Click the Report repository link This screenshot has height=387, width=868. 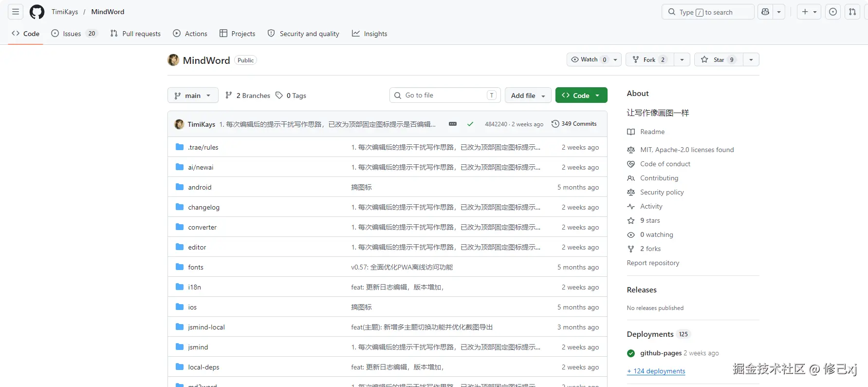tap(653, 263)
